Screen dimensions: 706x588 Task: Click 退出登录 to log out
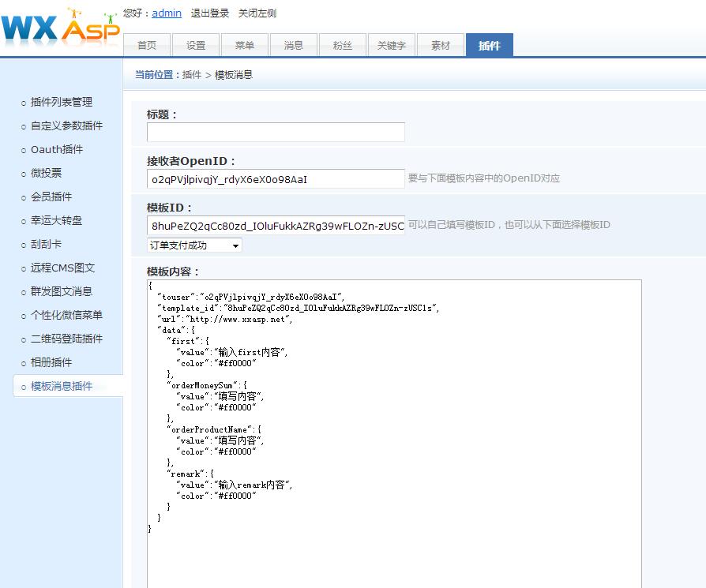tap(210, 13)
